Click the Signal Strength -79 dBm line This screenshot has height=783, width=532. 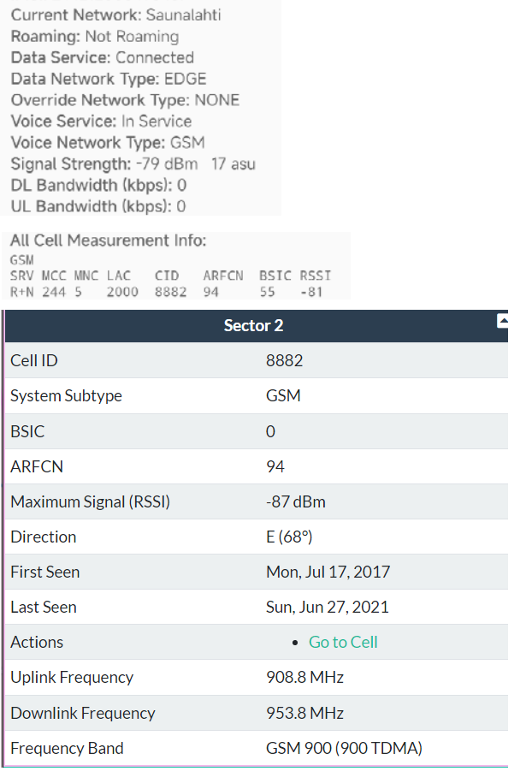133,163
